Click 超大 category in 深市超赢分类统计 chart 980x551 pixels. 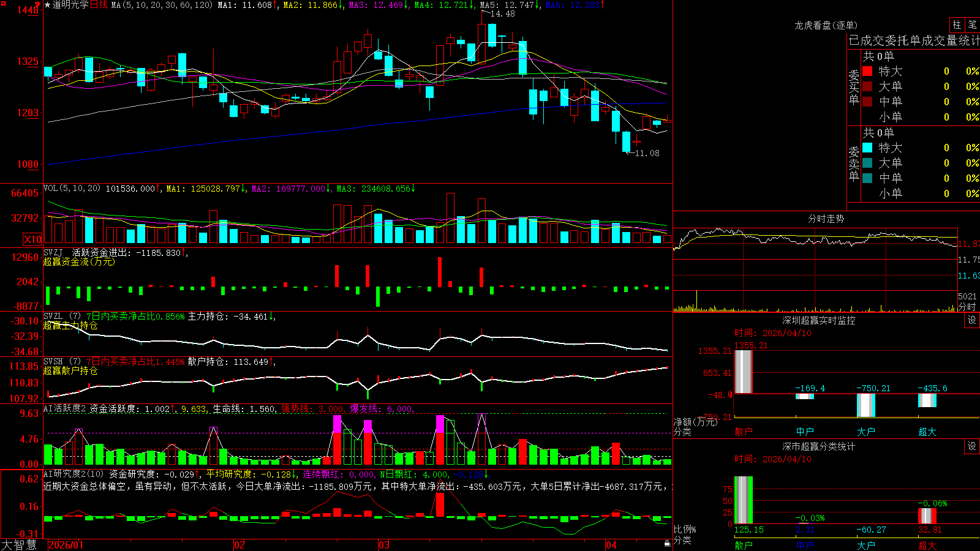pyautogui.click(x=927, y=545)
